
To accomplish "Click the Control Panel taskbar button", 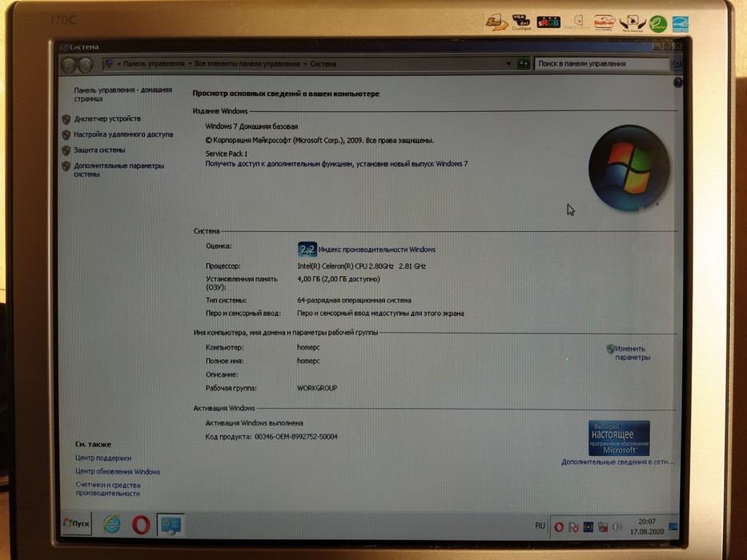I will 171,524.
